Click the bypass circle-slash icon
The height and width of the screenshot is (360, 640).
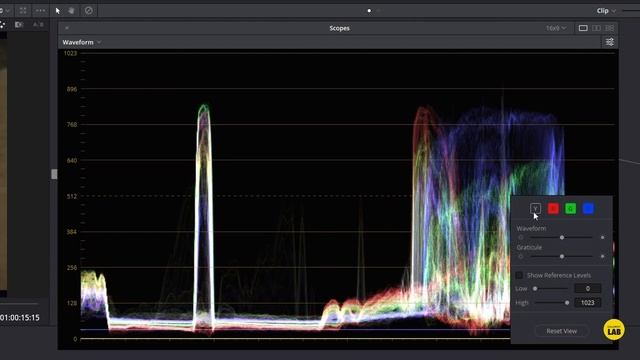pos(89,11)
